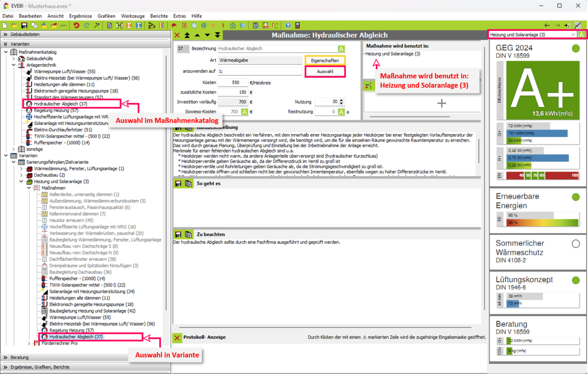Click the blue sigma sum toolbar icon
The height and width of the screenshot is (374, 588).
click(x=139, y=25)
